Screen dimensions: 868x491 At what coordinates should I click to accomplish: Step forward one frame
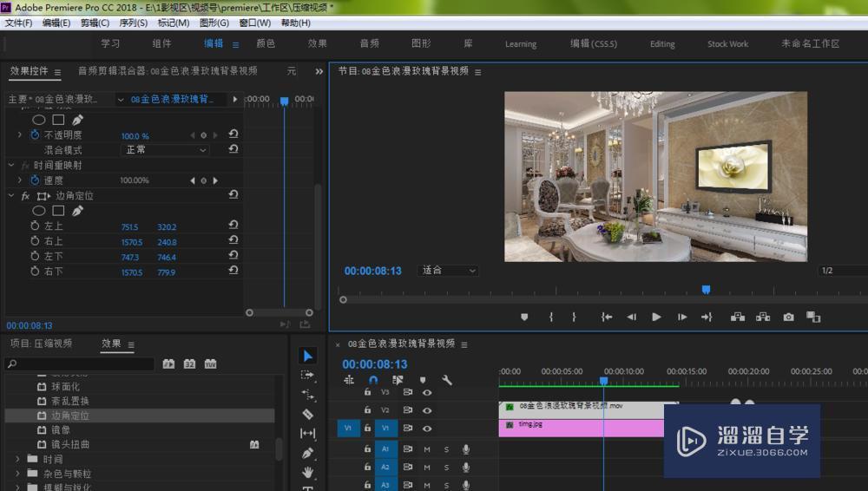(682, 318)
